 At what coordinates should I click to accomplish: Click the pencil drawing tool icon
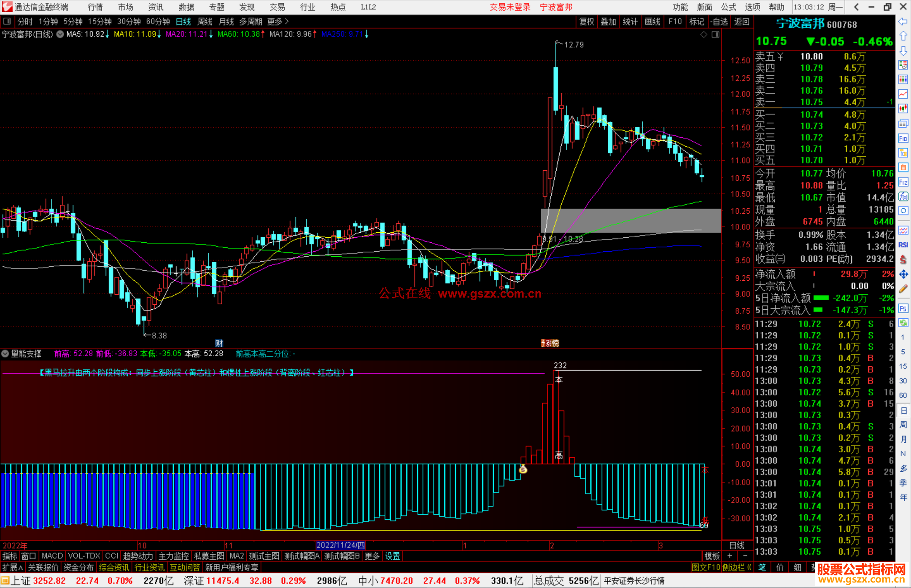click(x=903, y=289)
